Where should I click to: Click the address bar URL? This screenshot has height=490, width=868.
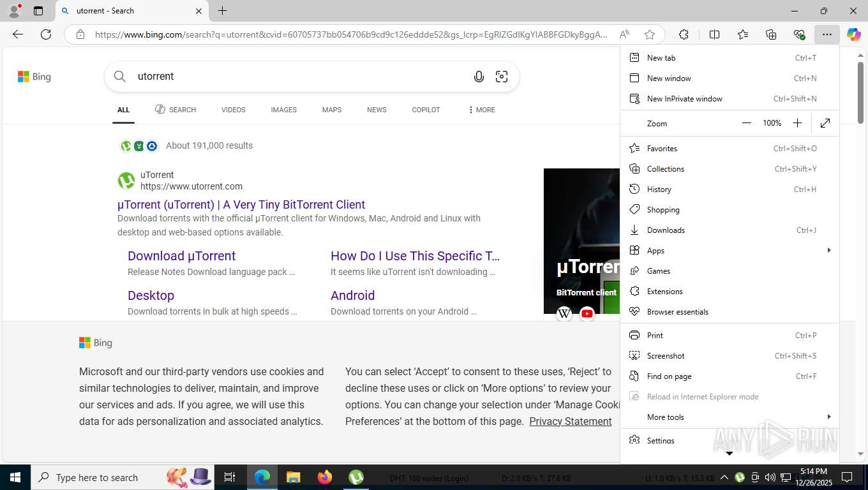point(351,34)
